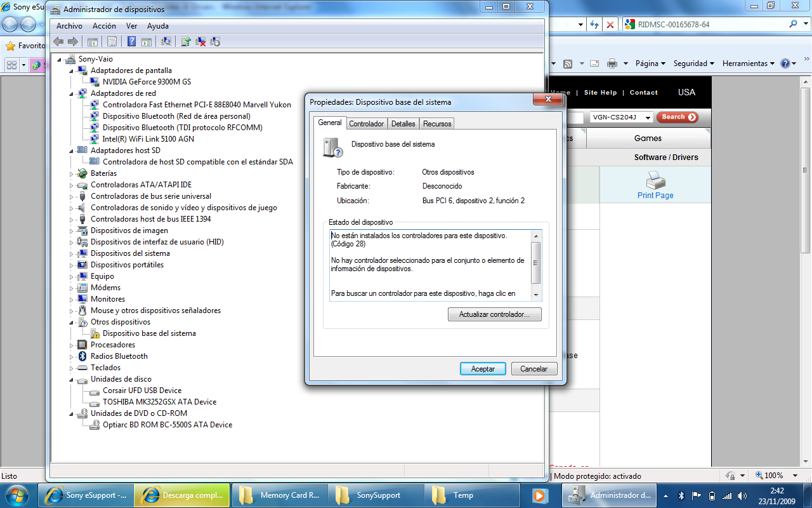Open the Ayuda menu
This screenshot has height=508, width=812.
coord(158,26)
